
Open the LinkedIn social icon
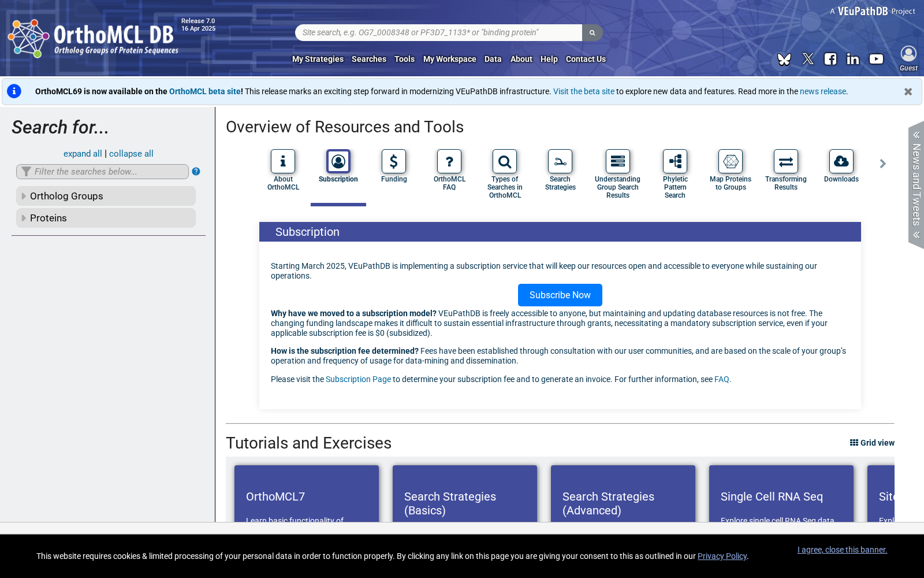tap(853, 59)
